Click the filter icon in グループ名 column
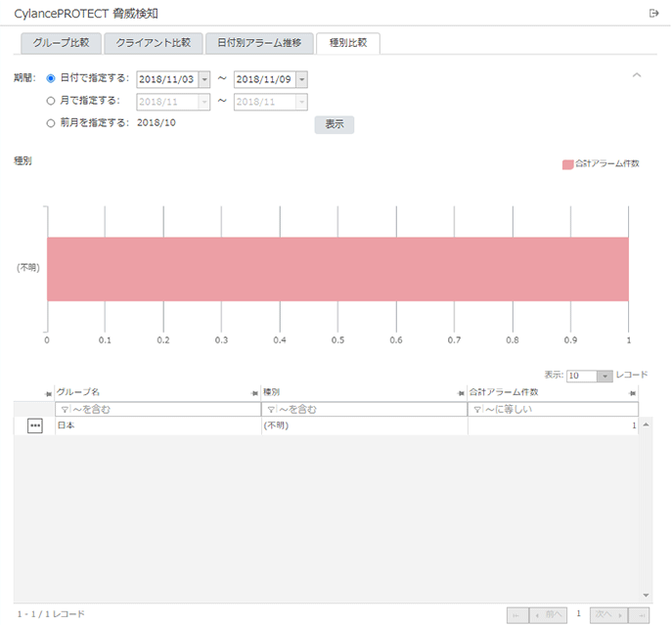672x626 pixels. (x=65, y=410)
